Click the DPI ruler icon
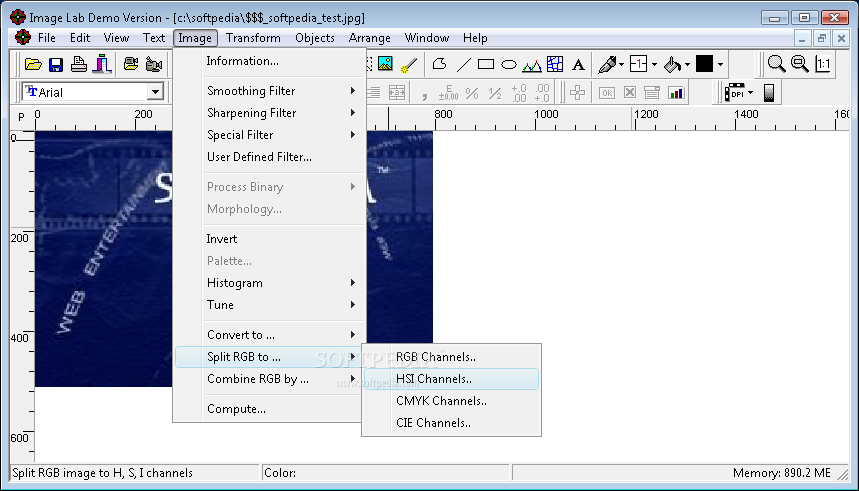Viewport: 859px width, 491px height. pyautogui.click(x=735, y=93)
